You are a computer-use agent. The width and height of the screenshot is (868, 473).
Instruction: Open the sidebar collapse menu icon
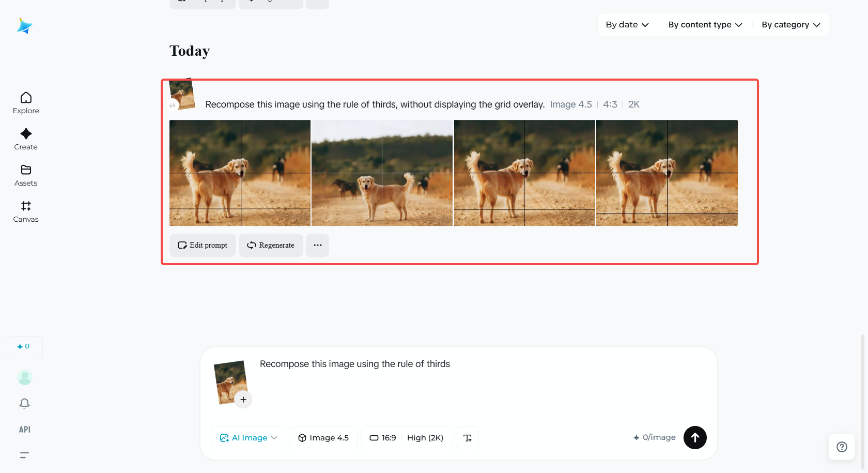(24, 455)
